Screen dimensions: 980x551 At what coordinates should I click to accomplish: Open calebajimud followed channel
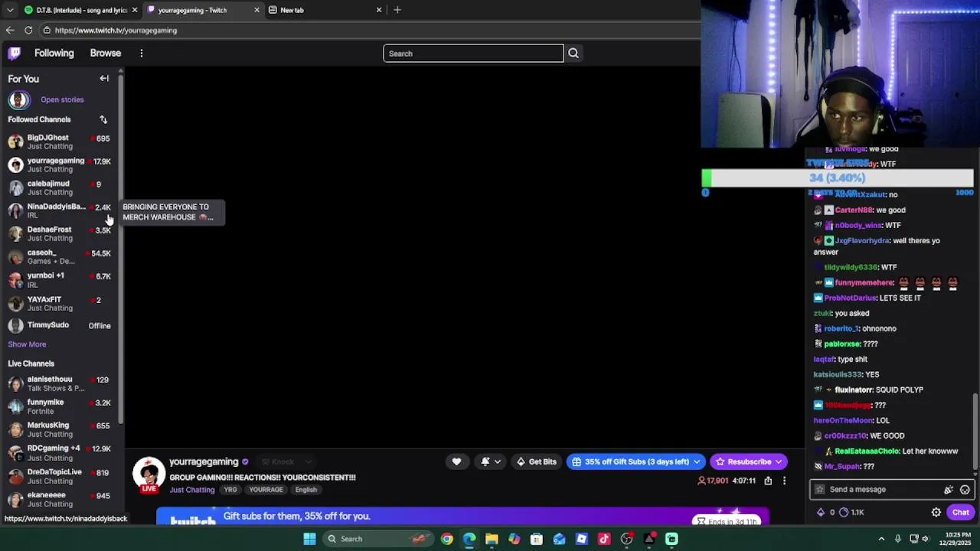tap(60, 187)
